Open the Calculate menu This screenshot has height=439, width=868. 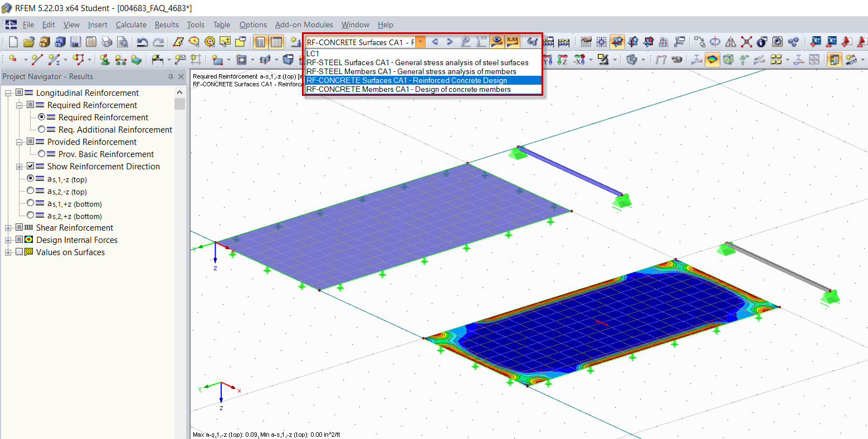point(131,25)
